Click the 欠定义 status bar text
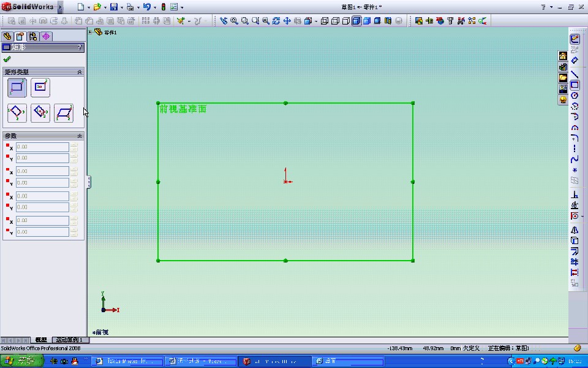Image resolution: width=588 pixels, height=368 pixels. tap(472, 348)
